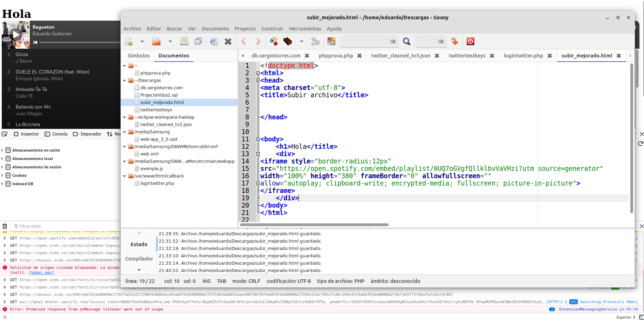Click the Saber más link in console
The image size is (644, 327).
coord(41,273)
